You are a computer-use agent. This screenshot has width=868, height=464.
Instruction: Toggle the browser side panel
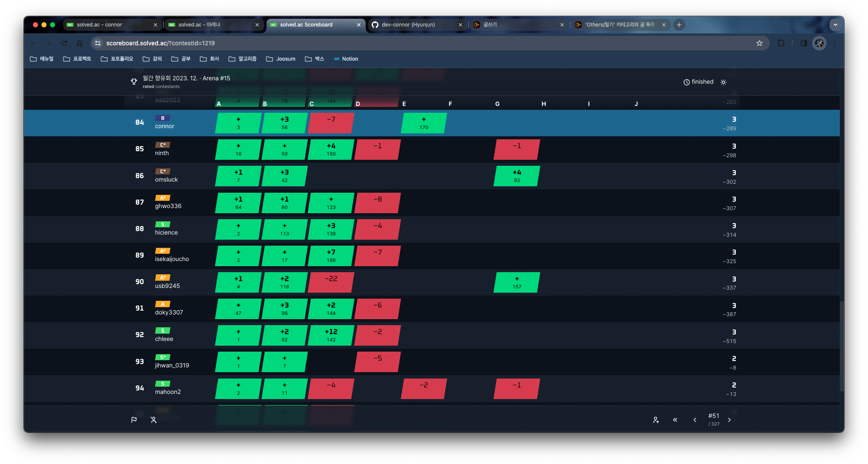(803, 43)
